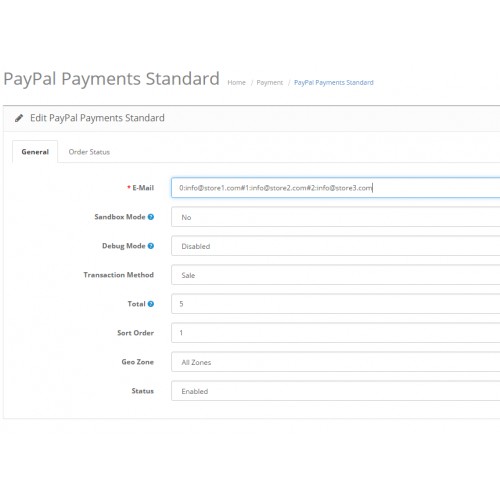The width and height of the screenshot is (500, 500).
Task: Switch to the Order Status tab
Action: point(89,152)
